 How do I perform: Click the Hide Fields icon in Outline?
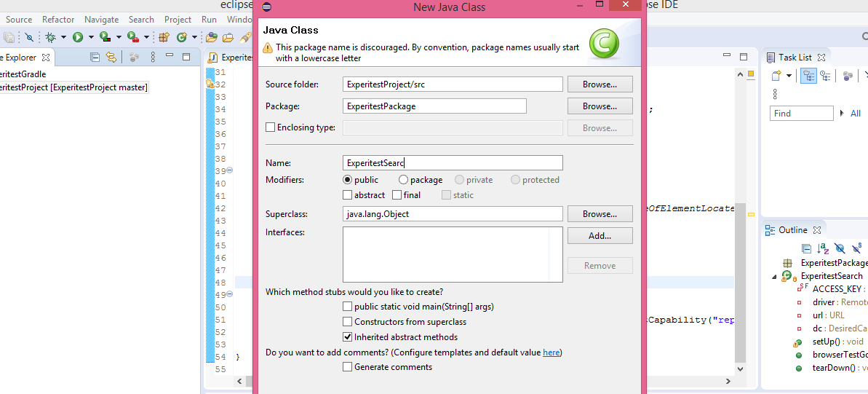click(840, 248)
